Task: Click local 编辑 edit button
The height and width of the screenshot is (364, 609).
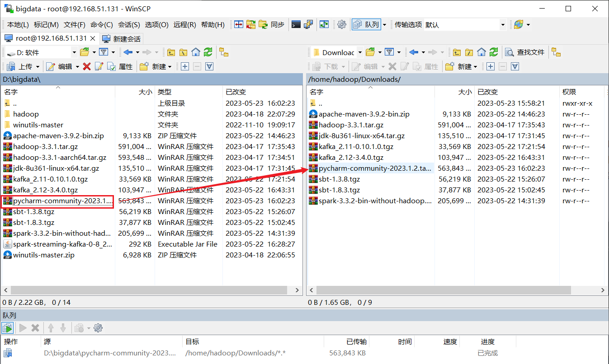Action: pos(60,66)
